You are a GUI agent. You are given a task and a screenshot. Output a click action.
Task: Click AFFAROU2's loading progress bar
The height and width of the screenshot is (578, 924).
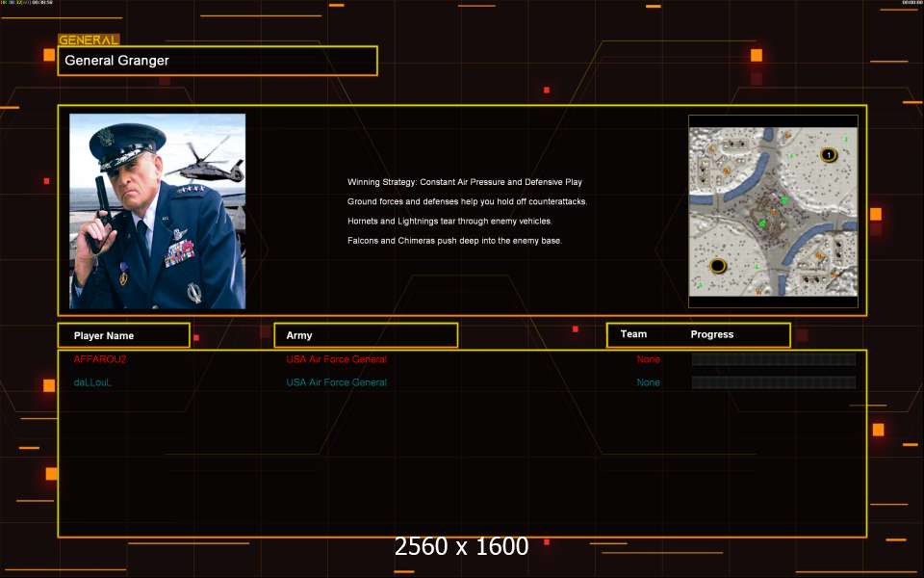tap(773, 359)
